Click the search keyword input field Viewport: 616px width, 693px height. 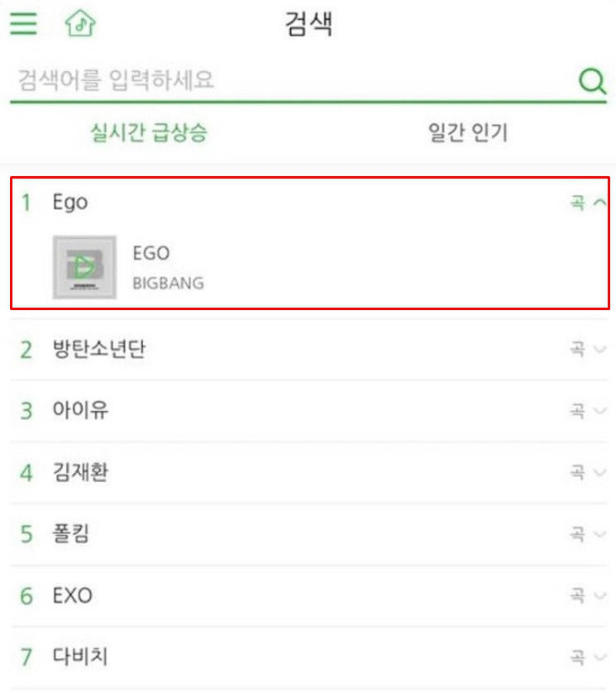292,80
